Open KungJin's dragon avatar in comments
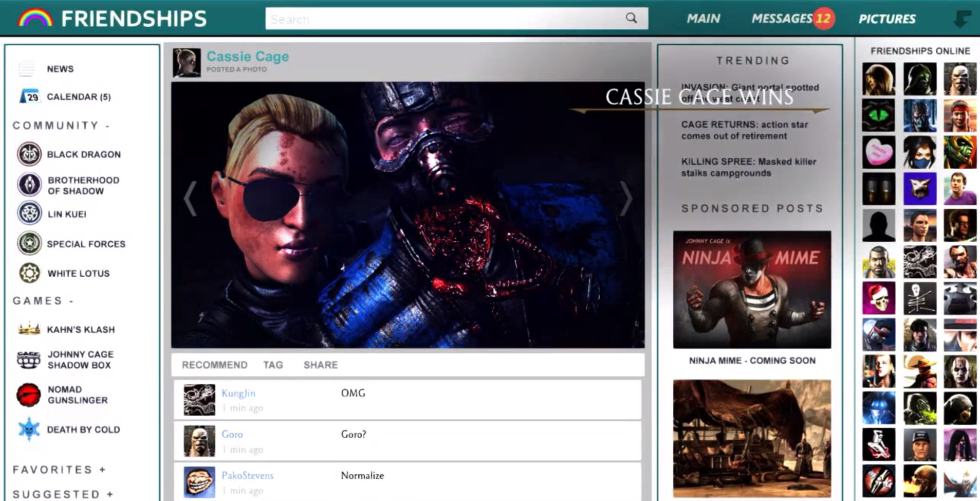 (x=199, y=400)
